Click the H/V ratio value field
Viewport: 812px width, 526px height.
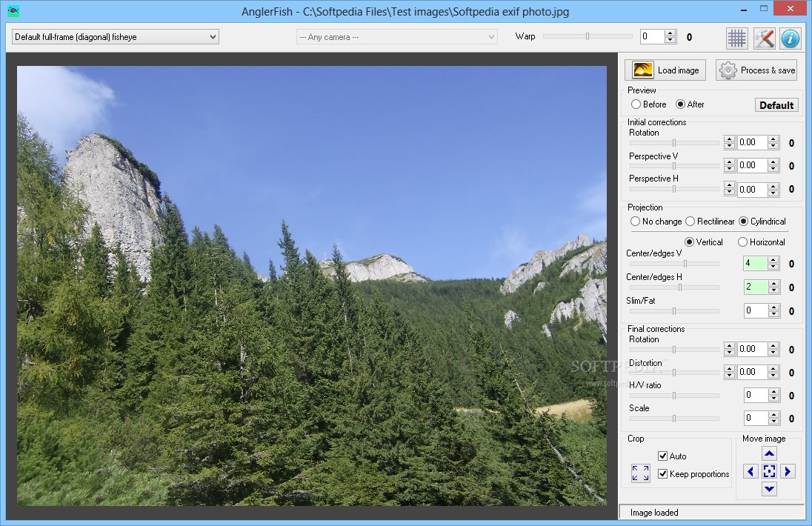coord(755,395)
